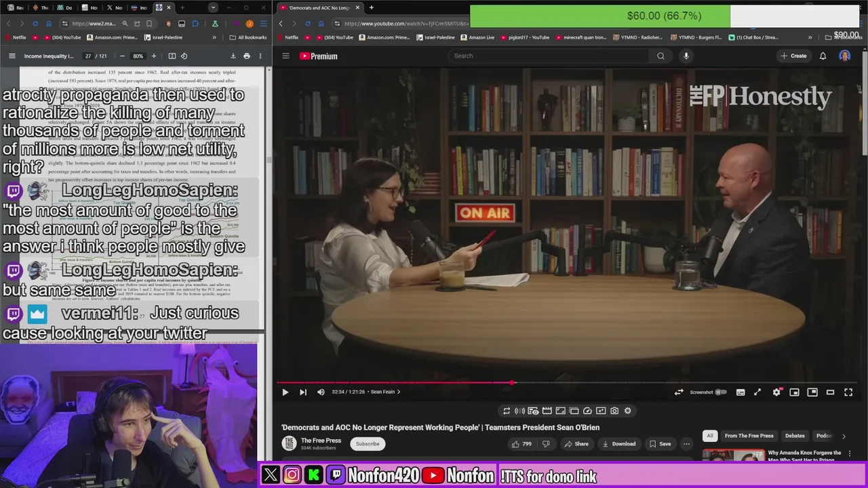Click the camera screenshot icon below video
The width and height of the screenshot is (868, 488).
point(614,411)
